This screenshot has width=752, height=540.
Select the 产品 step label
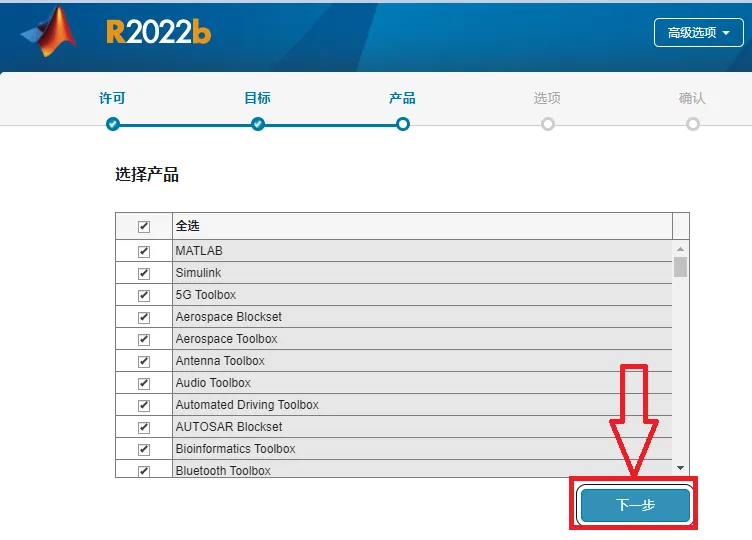pos(402,98)
